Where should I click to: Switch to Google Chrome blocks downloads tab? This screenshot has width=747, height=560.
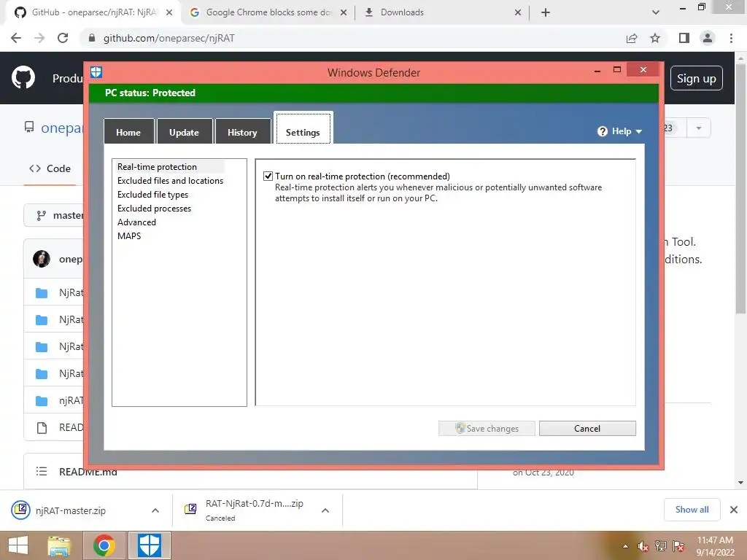pyautogui.click(x=269, y=12)
